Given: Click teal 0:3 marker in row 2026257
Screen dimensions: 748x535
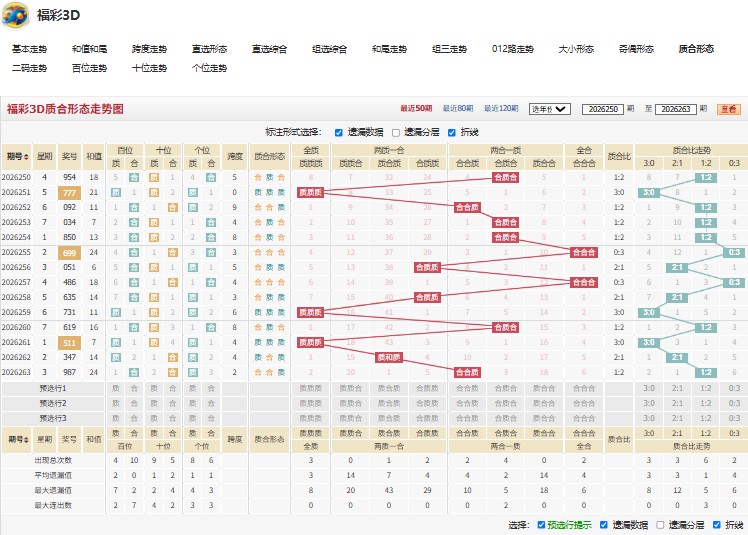Looking at the screenshot, I should [734, 283].
